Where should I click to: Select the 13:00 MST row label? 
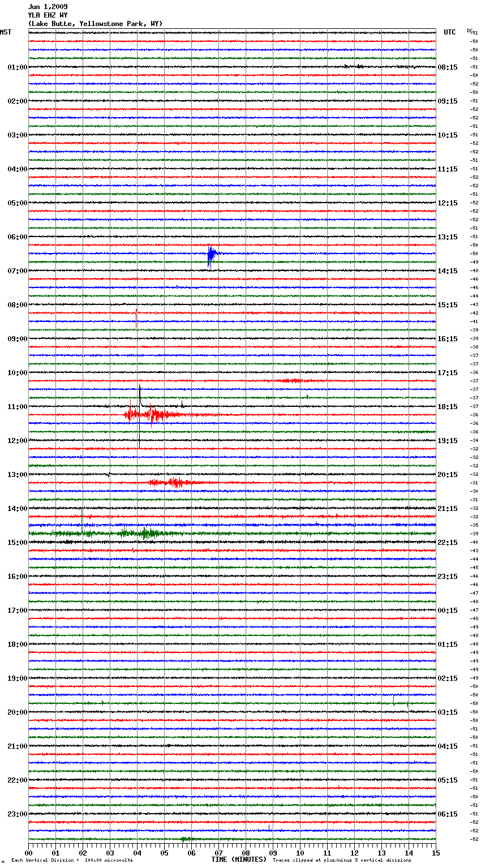18,475
